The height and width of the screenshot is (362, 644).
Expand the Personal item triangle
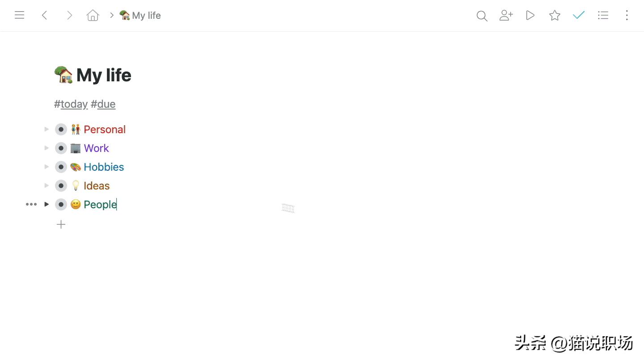click(x=47, y=129)
